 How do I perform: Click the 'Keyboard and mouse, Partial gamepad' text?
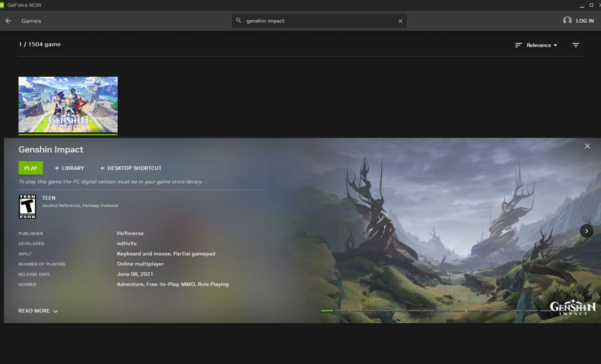166,254
